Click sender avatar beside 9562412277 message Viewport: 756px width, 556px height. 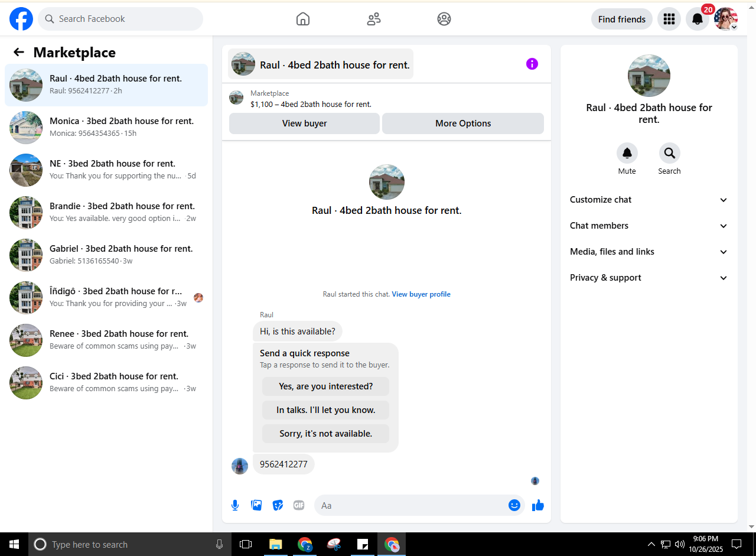tap(240, 466)
